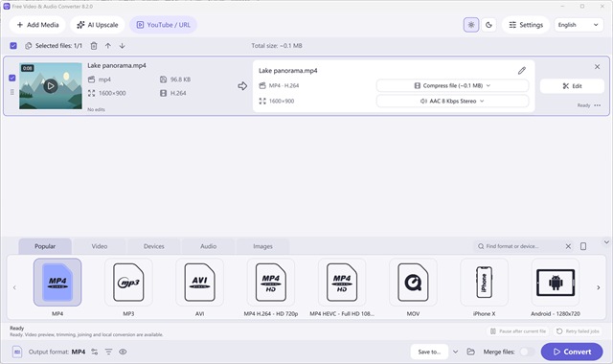Viewport: 613px width, 364px height.
Task: Play the Lake panorama video thumbnail preview
Action: click(51, 85)
